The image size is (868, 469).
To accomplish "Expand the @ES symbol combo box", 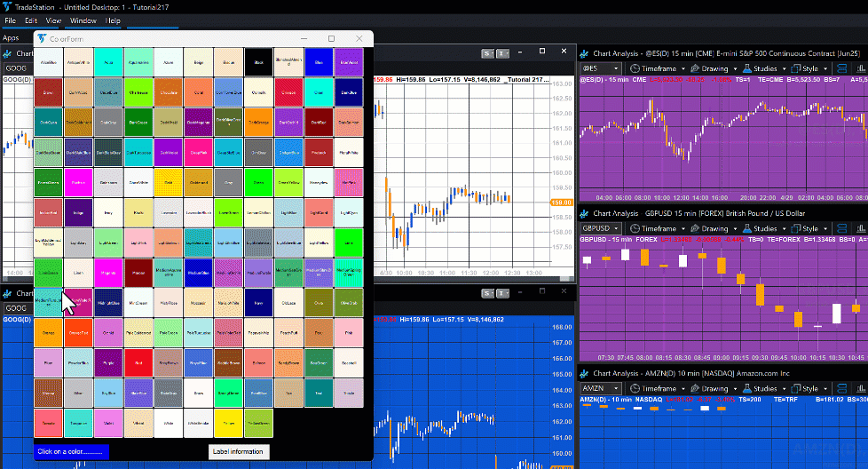I will point(616,68).
